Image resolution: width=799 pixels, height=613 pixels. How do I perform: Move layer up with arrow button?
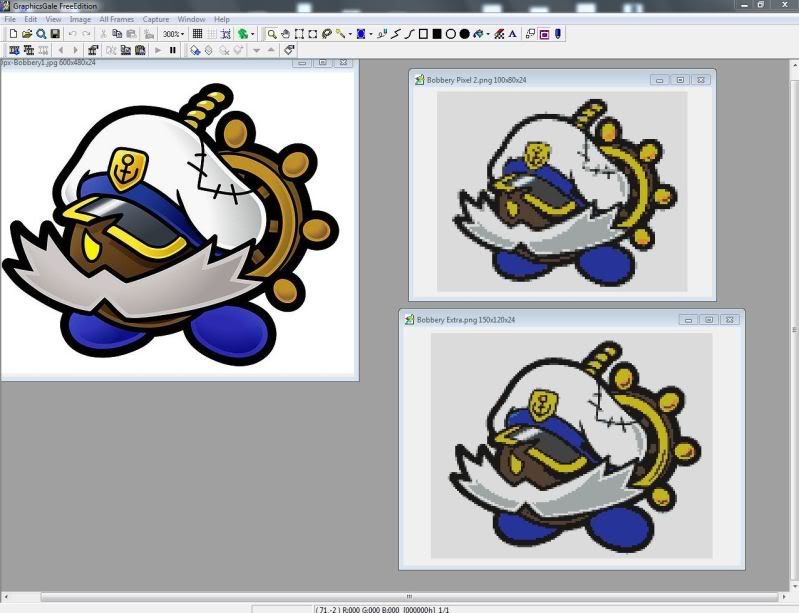click(271, 50)
